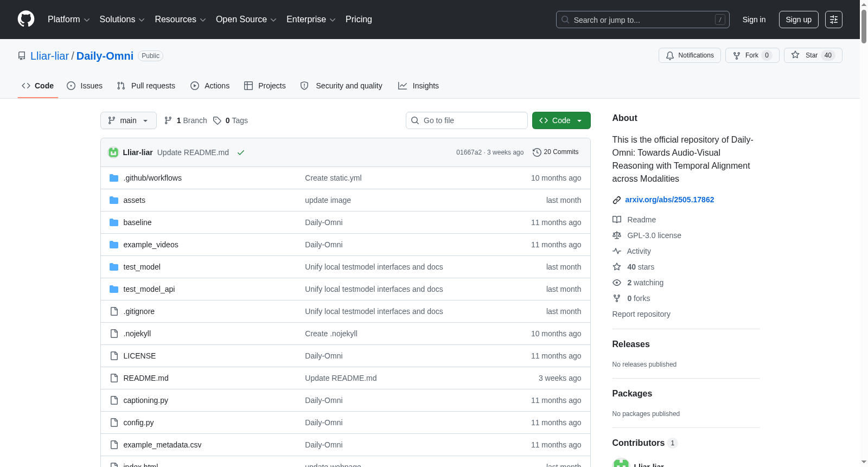
Task: Open the command palette icon in header
Action: [834, 20]
